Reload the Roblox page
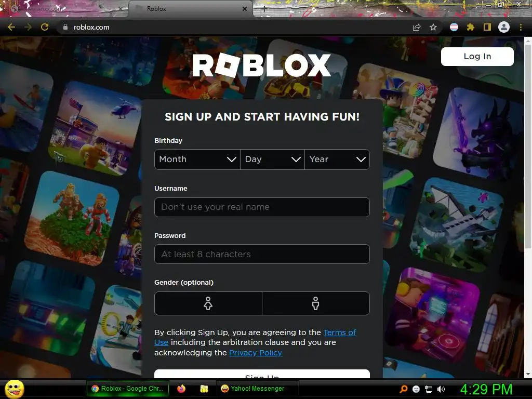Image resolution: width=532 pixels, height=399 pixels. 45,27
